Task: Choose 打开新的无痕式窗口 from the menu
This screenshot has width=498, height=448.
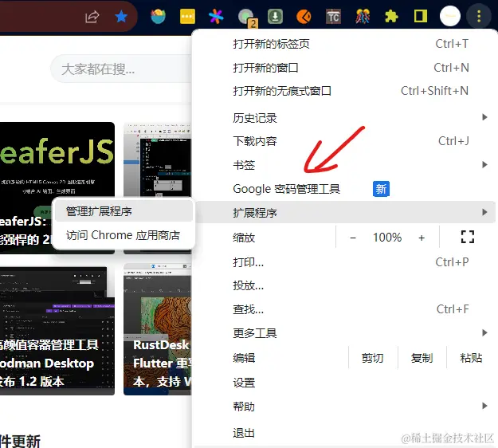Action: coord(346,91)
